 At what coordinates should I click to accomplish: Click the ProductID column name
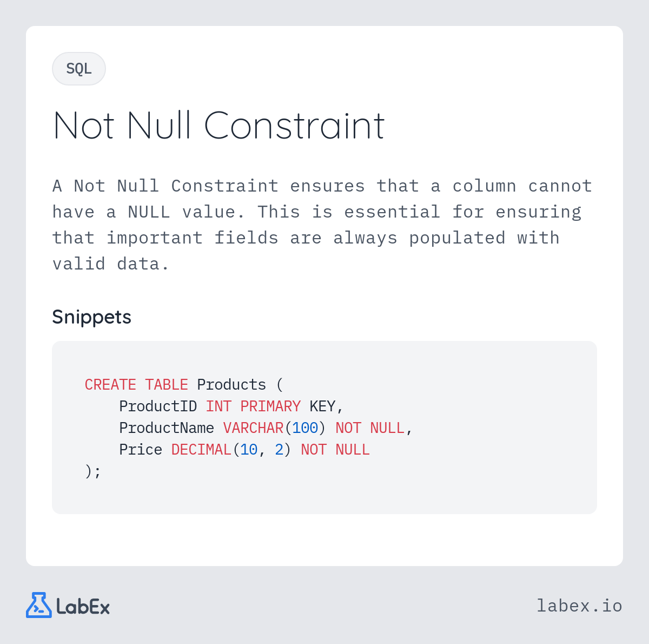click(158, 406)
